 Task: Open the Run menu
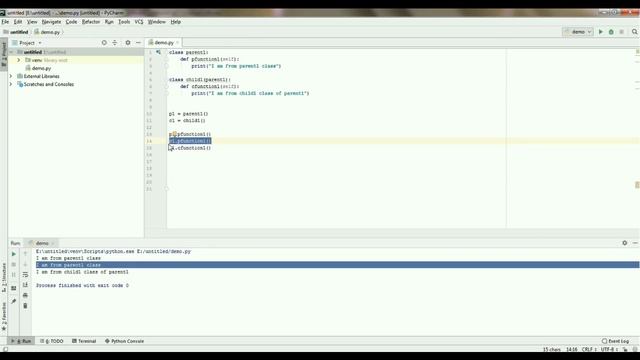109,22
